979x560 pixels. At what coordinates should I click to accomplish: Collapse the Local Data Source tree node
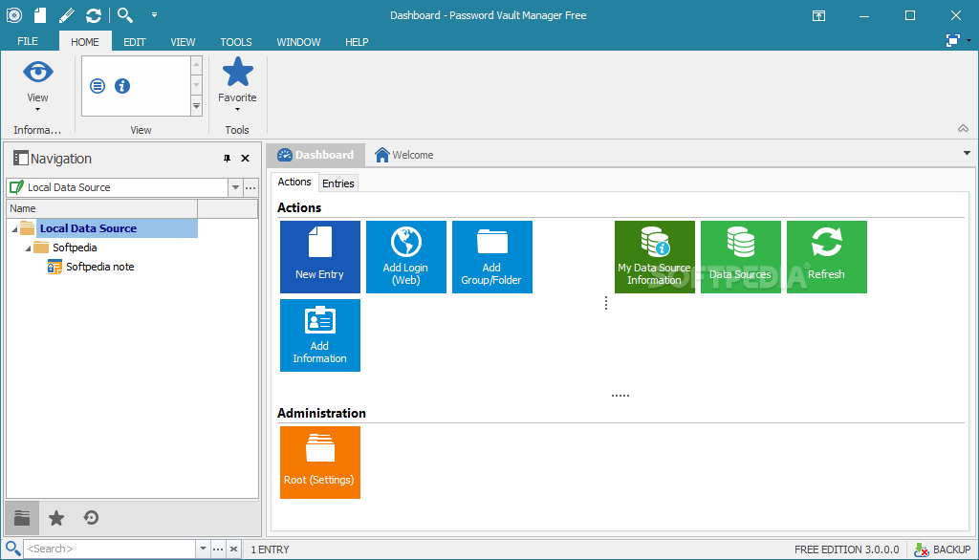[14, 229]
